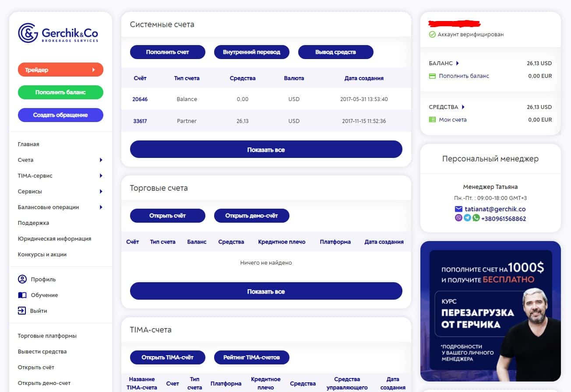Expand the БАЛАНС arrow in account panel
This screenshot has width=571, height=392.
pos(458,63)
